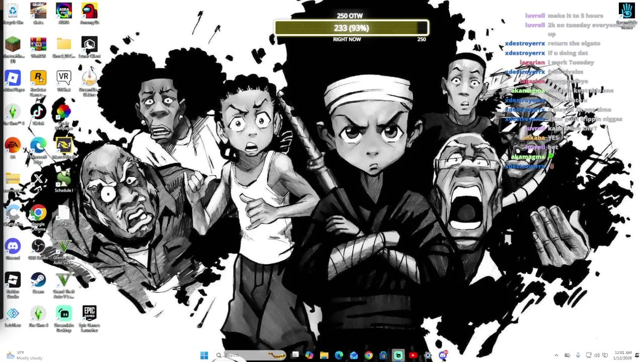Screen dimensions: 644x362
Task: Open the X app desktop shortcut
Action: (x=38, y=181)
